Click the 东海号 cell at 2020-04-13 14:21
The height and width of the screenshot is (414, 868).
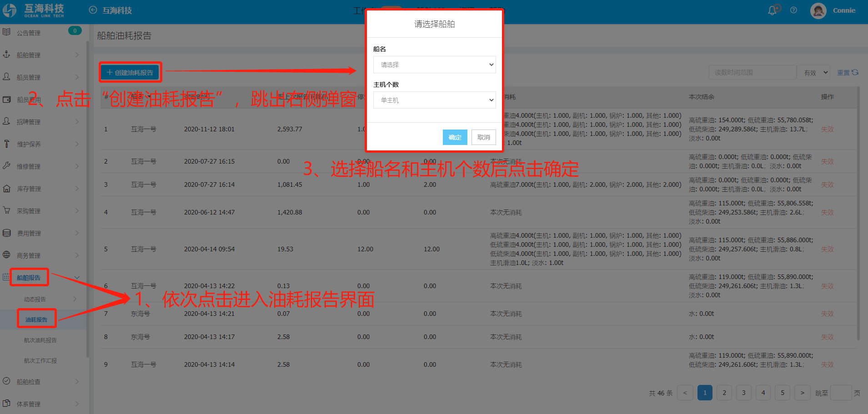click(140, 314)
